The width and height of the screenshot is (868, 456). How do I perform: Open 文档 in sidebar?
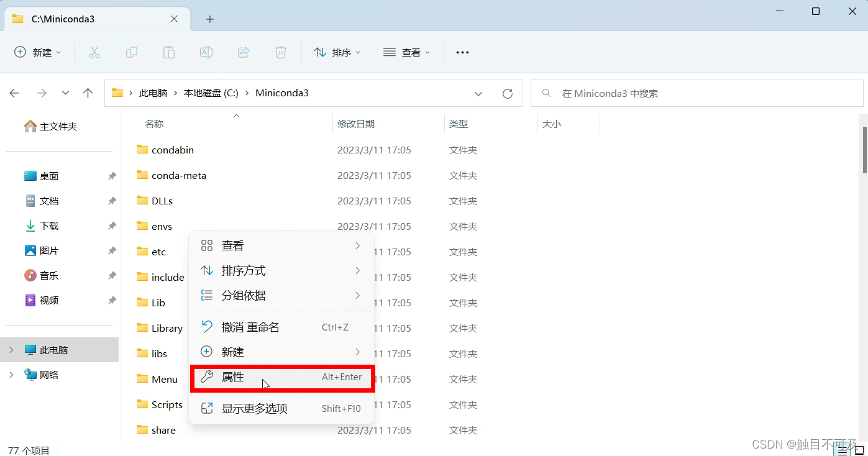tap(49, 201)
